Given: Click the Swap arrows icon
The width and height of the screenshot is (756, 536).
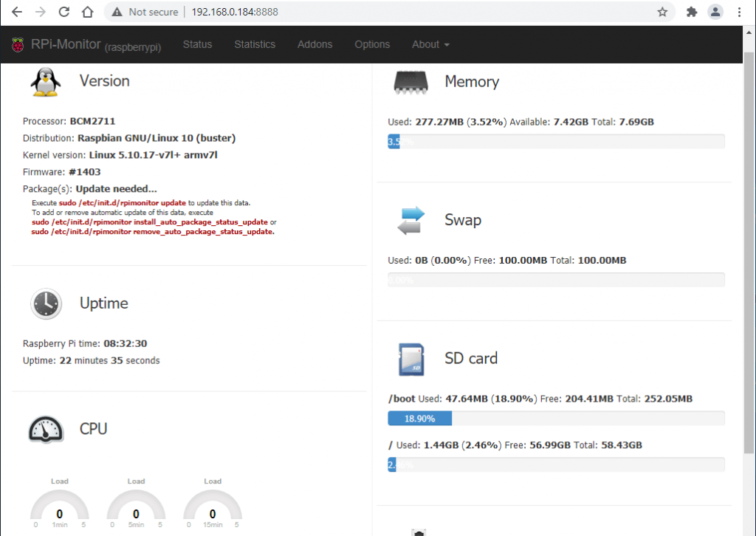Looking at the screenshot, I should [x=411, y=220].
